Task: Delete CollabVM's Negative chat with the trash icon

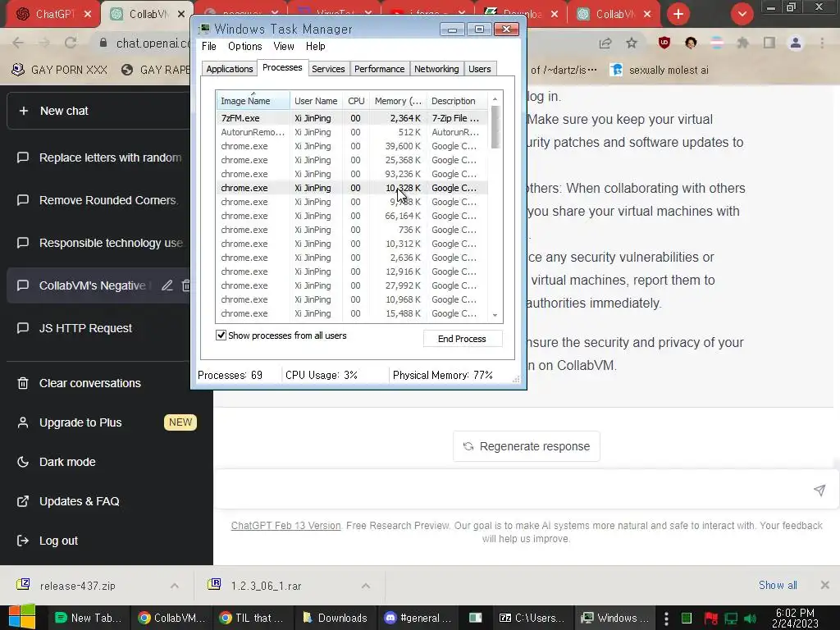Action: click(186, 285)
